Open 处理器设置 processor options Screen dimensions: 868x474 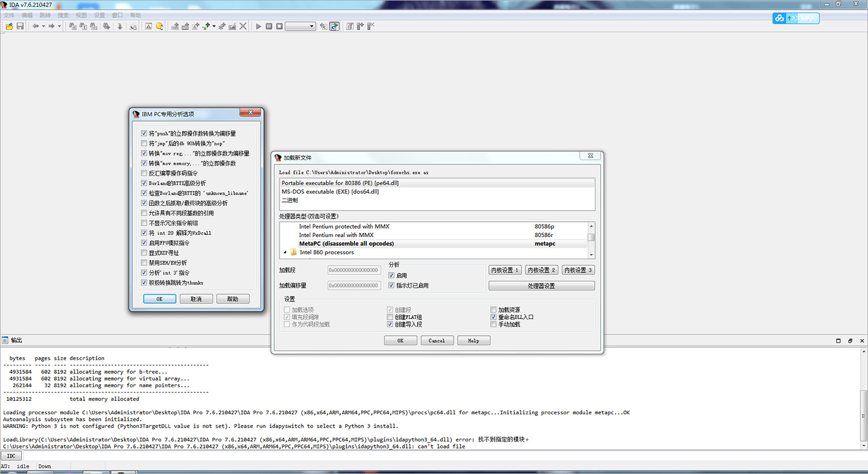[x=542, y=286]
